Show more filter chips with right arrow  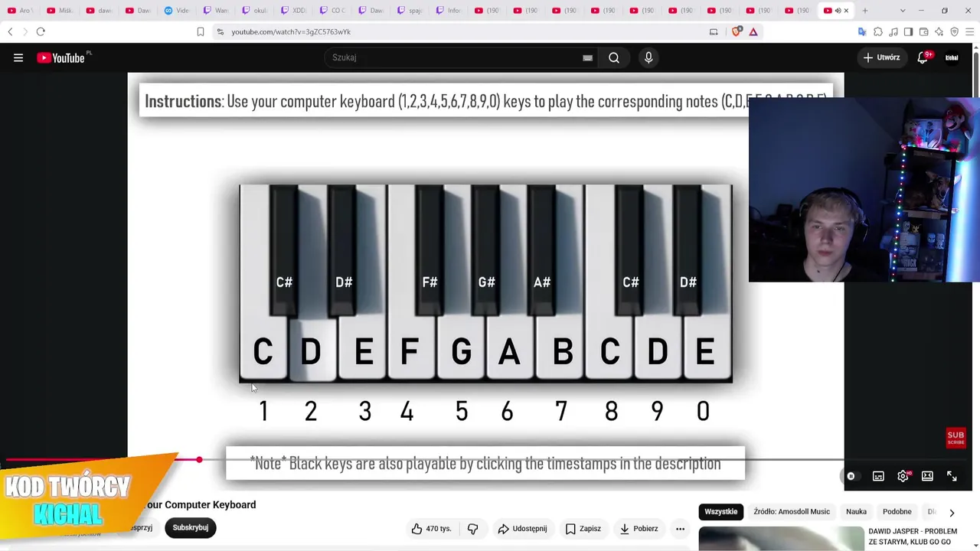952,513
